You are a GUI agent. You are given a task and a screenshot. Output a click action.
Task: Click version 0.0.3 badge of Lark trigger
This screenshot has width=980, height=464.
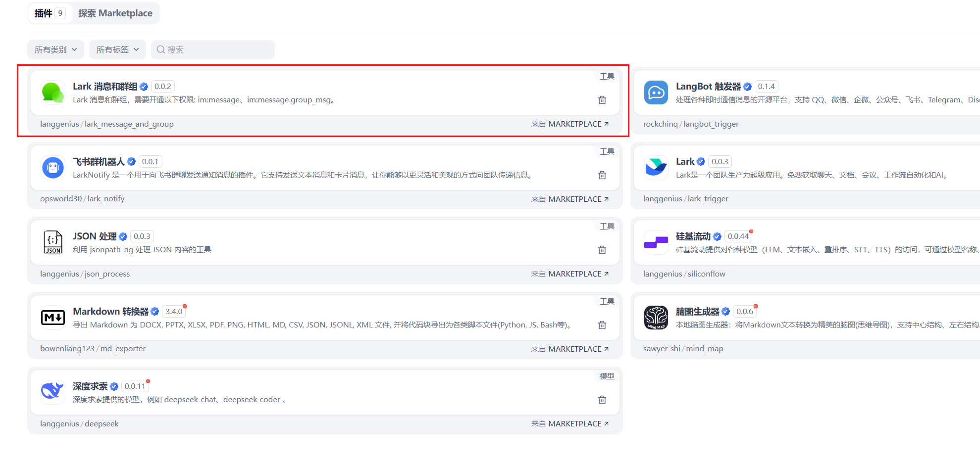[x=720, y=162]
